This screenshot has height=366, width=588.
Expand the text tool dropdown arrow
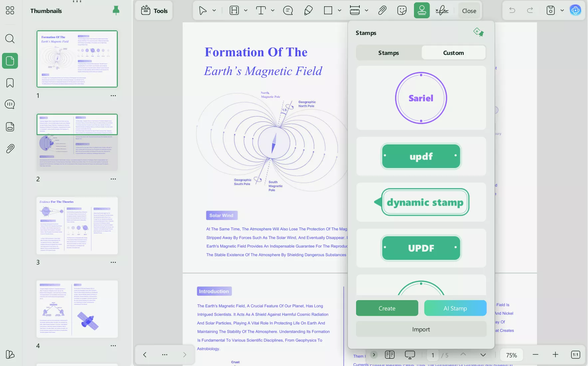(x=273, y=11)
